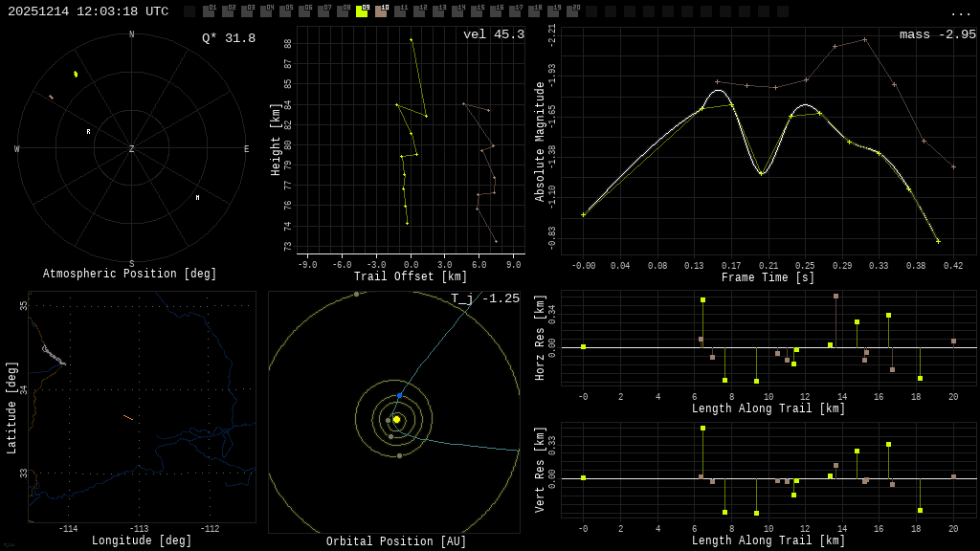
Task: Select station box 04 in the top strip
Action: pos(266,11)
